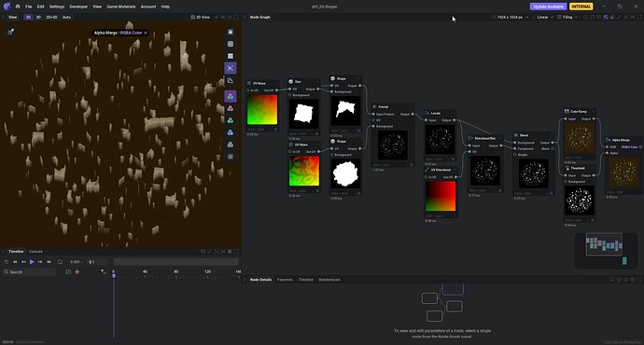644x345 pixels.
Task: Close the Alpha Merge / RGBA Color label
Action: (146, 33)
